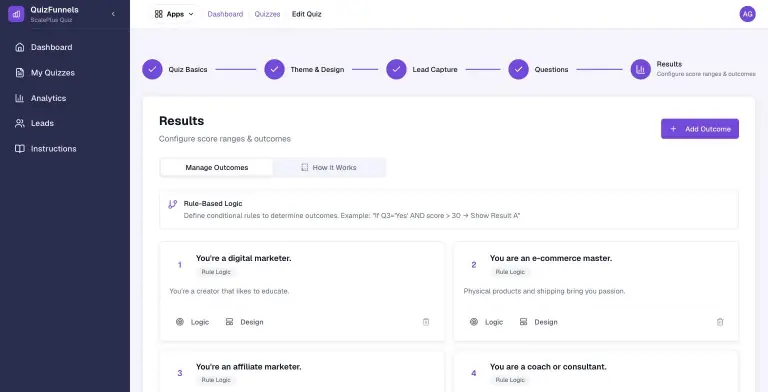The height and width of the screenshot is (392, 768).
Task: Click 'You're an affiliate marketer.' title
Action: coord(248,367)
